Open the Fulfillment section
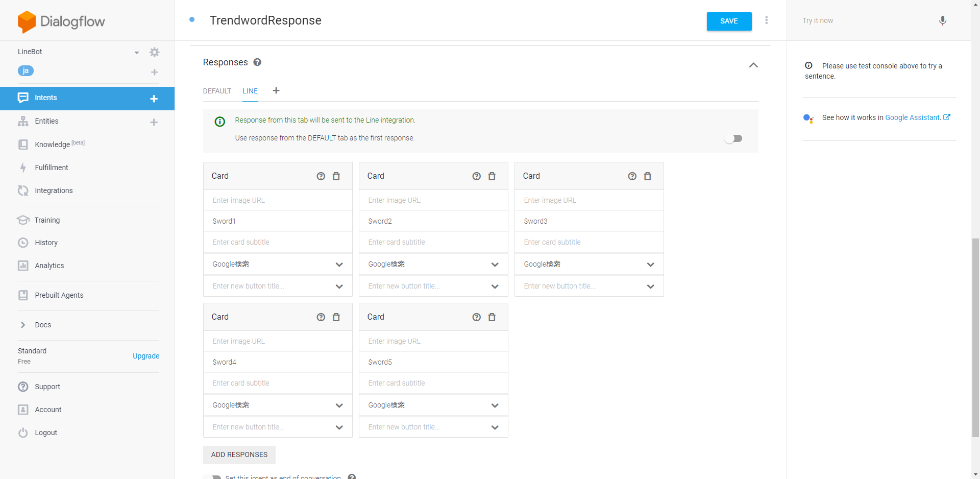The width and height of the screenshot is (980, 479). [51, 167]
